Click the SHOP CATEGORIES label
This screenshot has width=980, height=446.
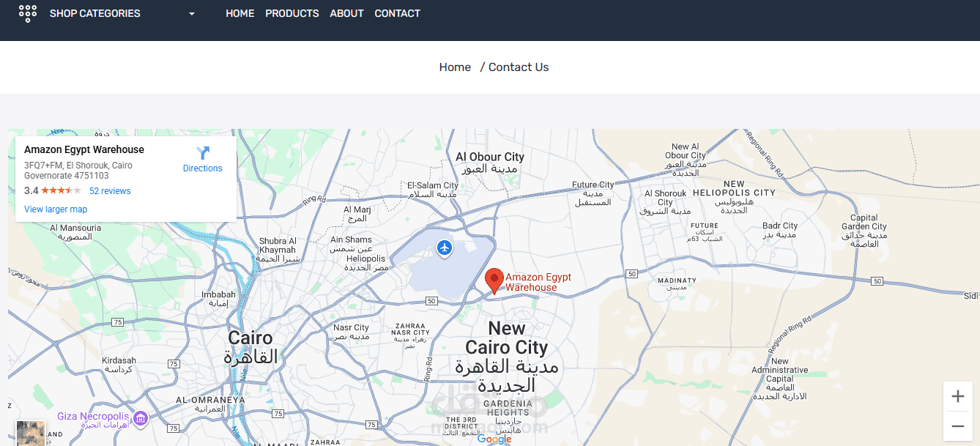coord(95,13)
